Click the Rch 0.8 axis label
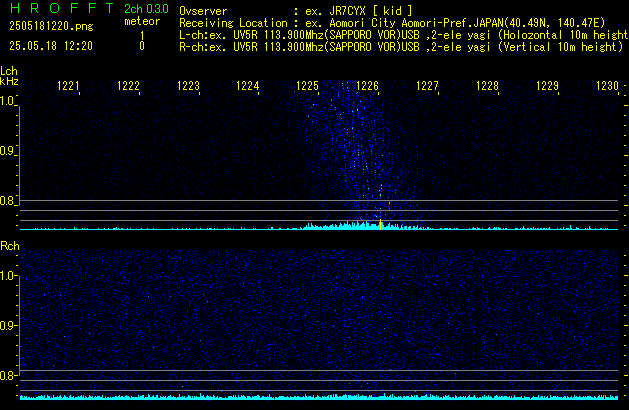Screen dimensions: 629x410 (7, 375)
